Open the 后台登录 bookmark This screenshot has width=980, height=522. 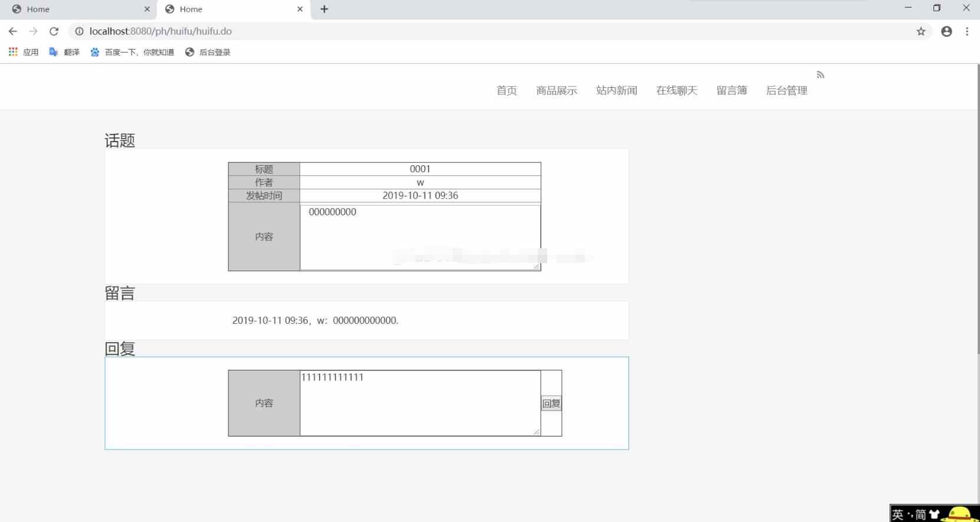coord(208,52)
